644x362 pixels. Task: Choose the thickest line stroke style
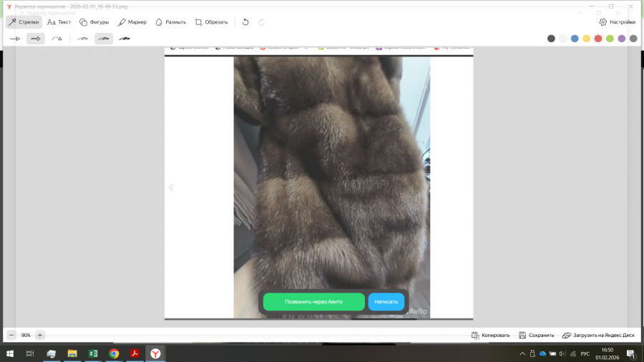125,39
